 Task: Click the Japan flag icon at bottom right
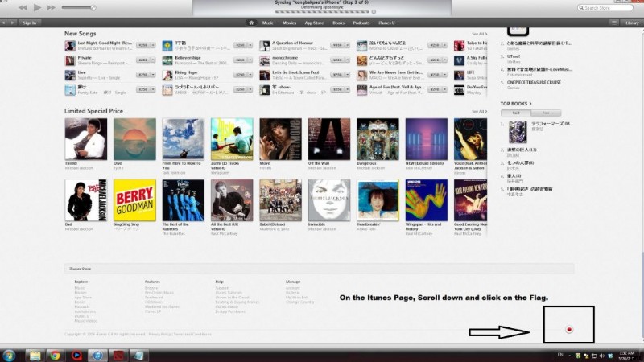pos(569,329)
